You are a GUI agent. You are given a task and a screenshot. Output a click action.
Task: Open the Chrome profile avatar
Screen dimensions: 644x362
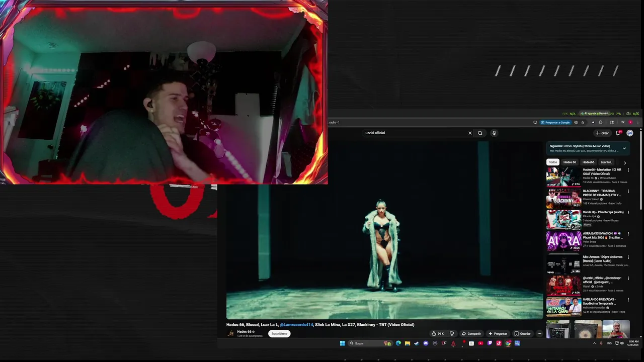pos(630,122)
